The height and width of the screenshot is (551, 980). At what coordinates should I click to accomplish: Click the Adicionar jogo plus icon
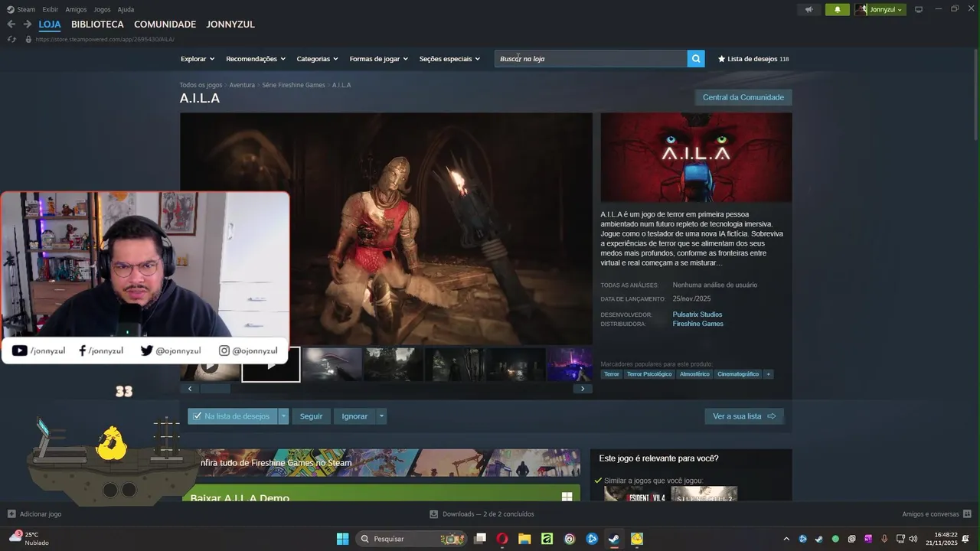pyautogui.click(x=11, y=514)
